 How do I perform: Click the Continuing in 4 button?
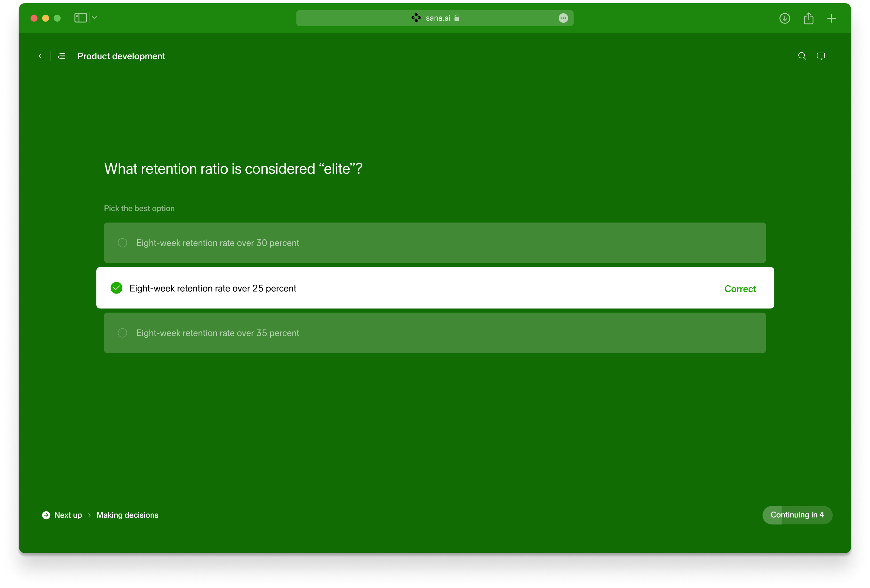[x=797, y=515]
